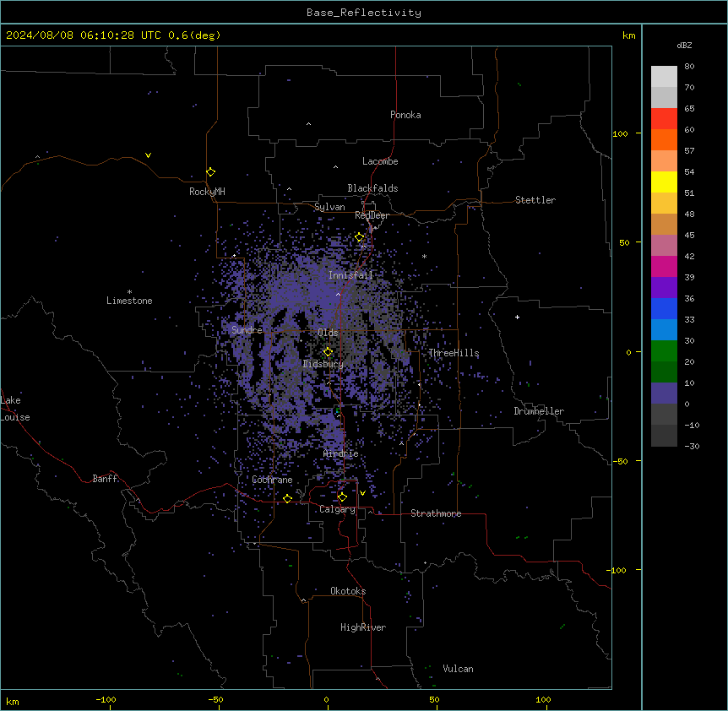Click the asterisk marker above Limestone label

[x=129, y=292]
